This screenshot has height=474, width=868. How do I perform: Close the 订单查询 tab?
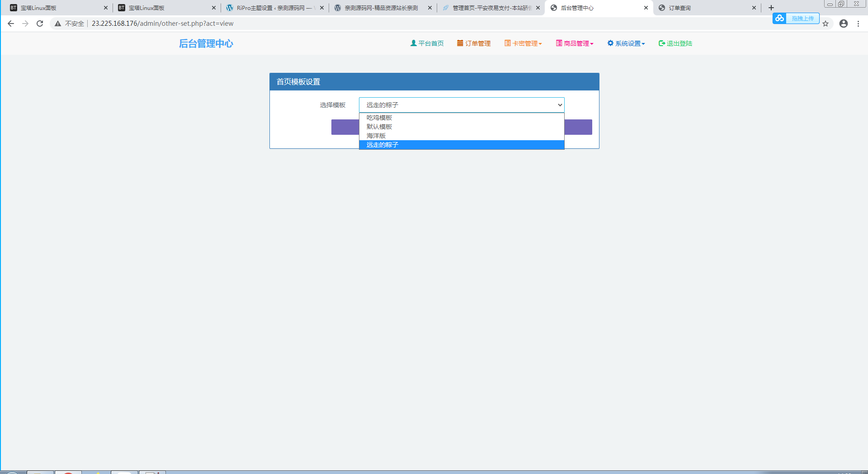(754, 8)
